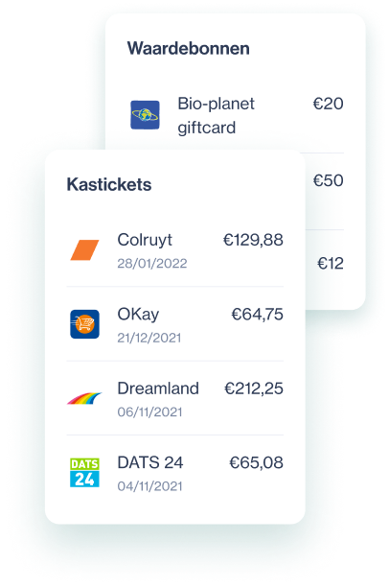Select the €64,75 OKay amount
The height and width of the screenshot is (588, 389).
coord(257,314)
